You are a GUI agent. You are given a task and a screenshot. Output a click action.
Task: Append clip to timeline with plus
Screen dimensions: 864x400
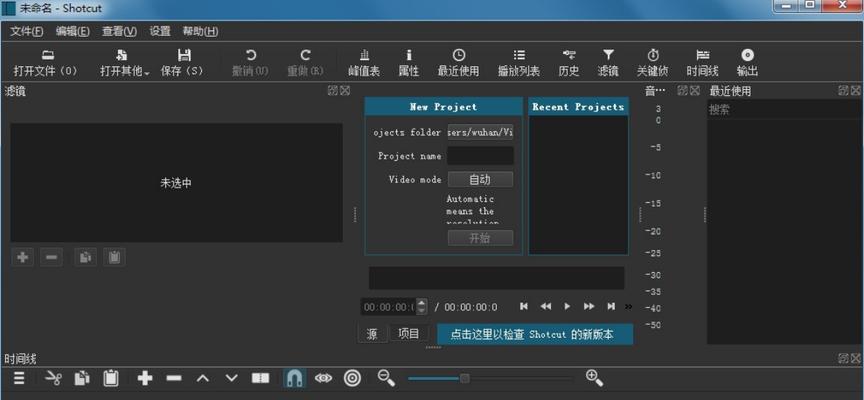145,379
